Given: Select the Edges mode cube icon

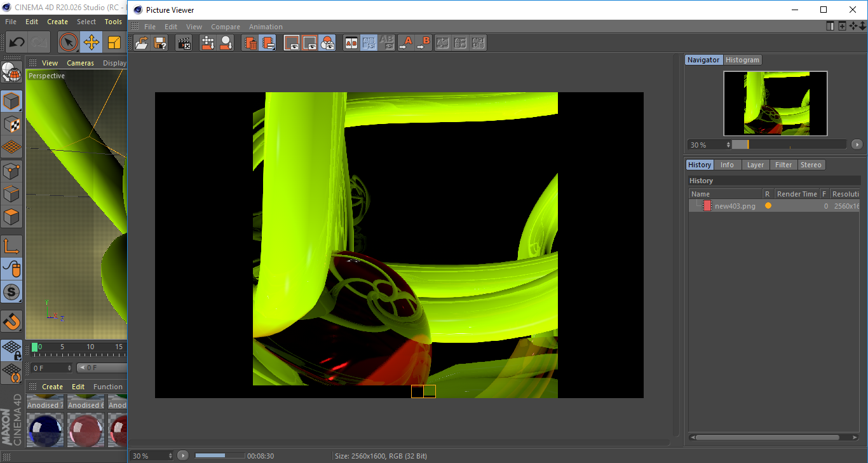Looking at the screenshot, I should (11, 194).
